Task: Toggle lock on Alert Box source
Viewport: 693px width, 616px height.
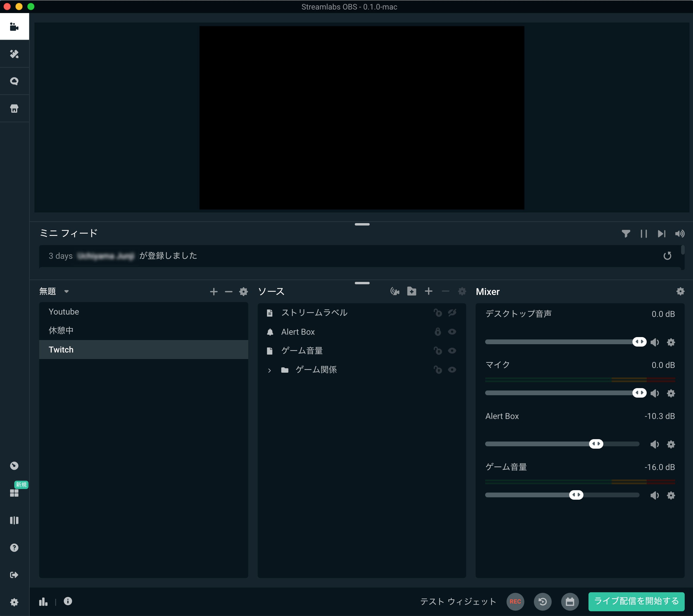Action: click(x=438, y=331)
